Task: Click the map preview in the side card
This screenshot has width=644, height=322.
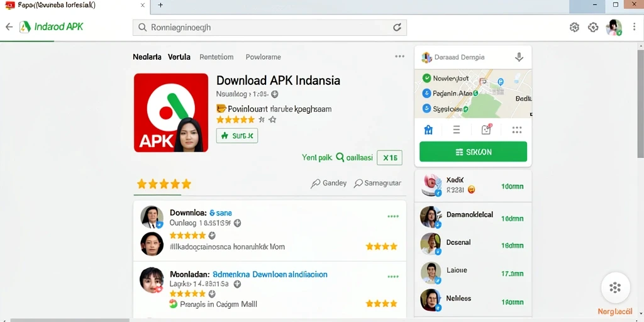Action: pyautogui.click(x=473, y=93)
